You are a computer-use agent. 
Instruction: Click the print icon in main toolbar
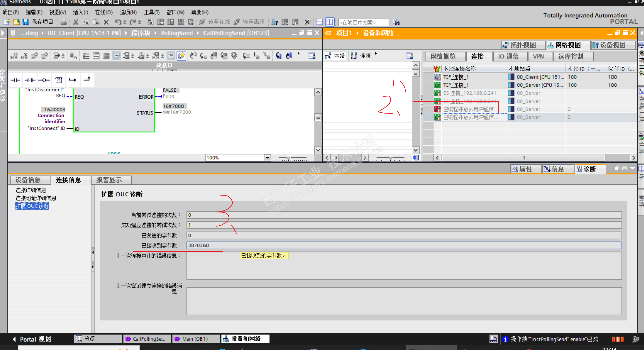[63, 22]
